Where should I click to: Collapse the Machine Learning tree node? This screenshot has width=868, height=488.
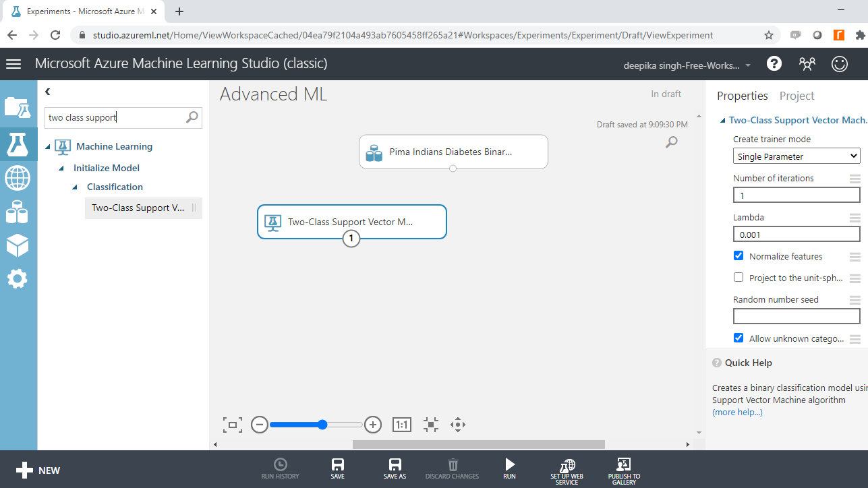click(48, 147)
